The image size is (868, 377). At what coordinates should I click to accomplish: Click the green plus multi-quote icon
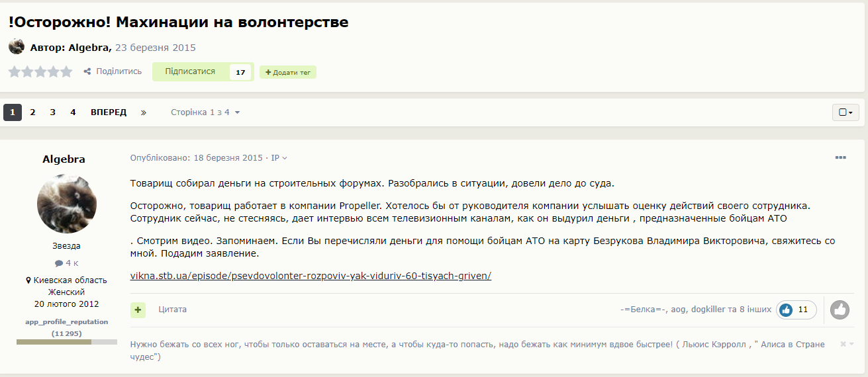(138, 310)
